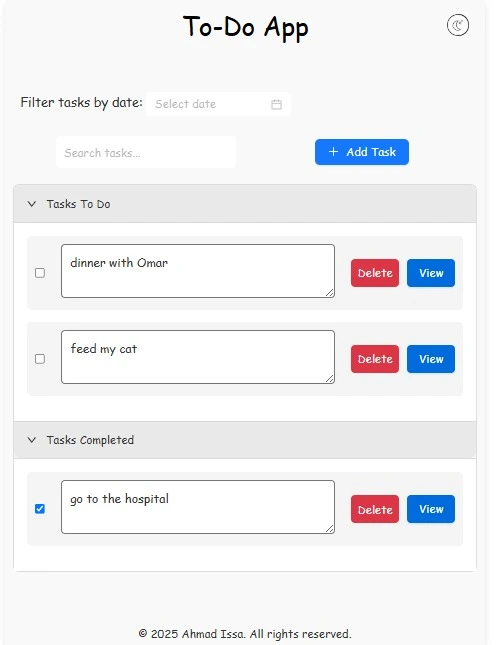Grab resize handle of dinner with Omar box

coord(330,292)
